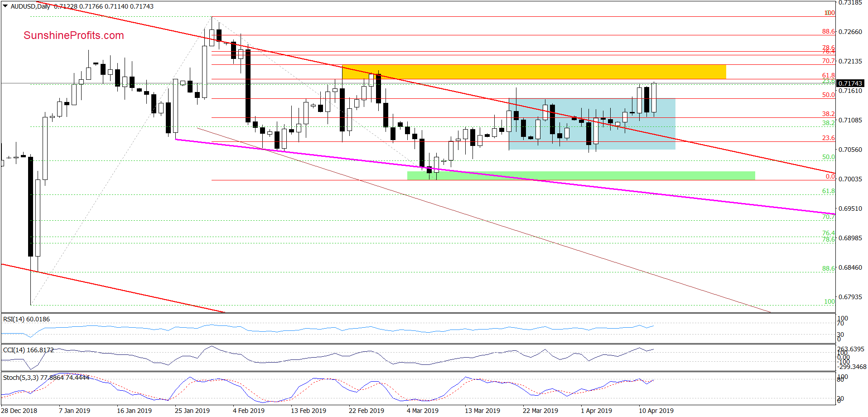Click the 7 Jan 2019 date label
868x417 pixels.
[x=74, y=411]
